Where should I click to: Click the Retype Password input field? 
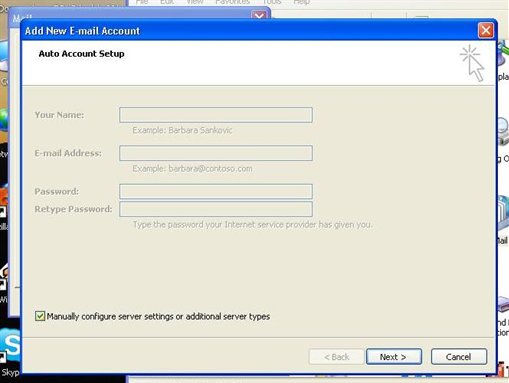(216, 209)
